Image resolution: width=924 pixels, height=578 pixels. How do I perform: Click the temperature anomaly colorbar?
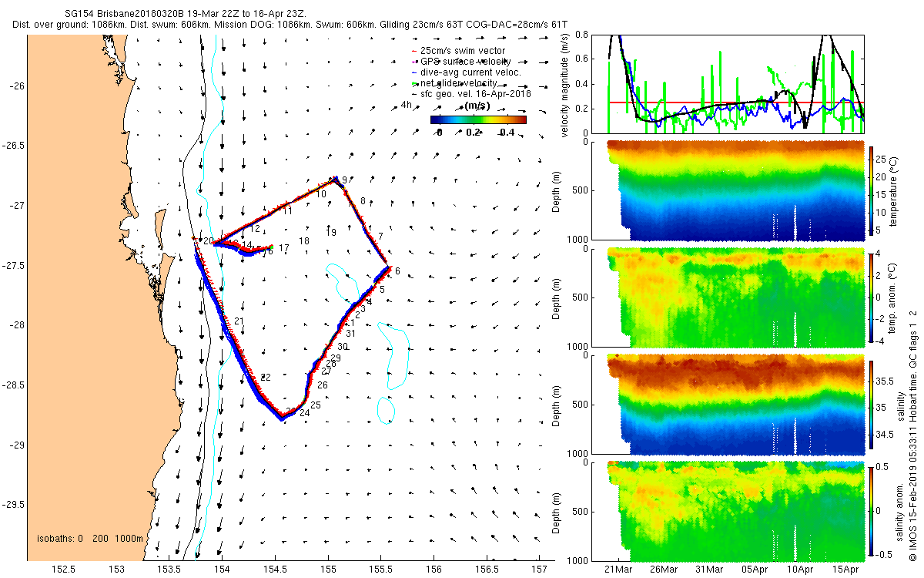pyautogui.click(x=872, y=297)
